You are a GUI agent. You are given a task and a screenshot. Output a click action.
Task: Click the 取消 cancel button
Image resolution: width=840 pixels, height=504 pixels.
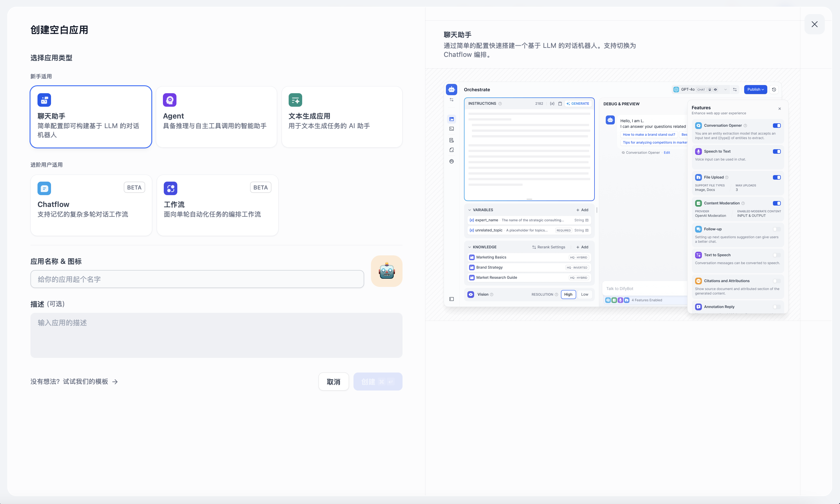333,382
